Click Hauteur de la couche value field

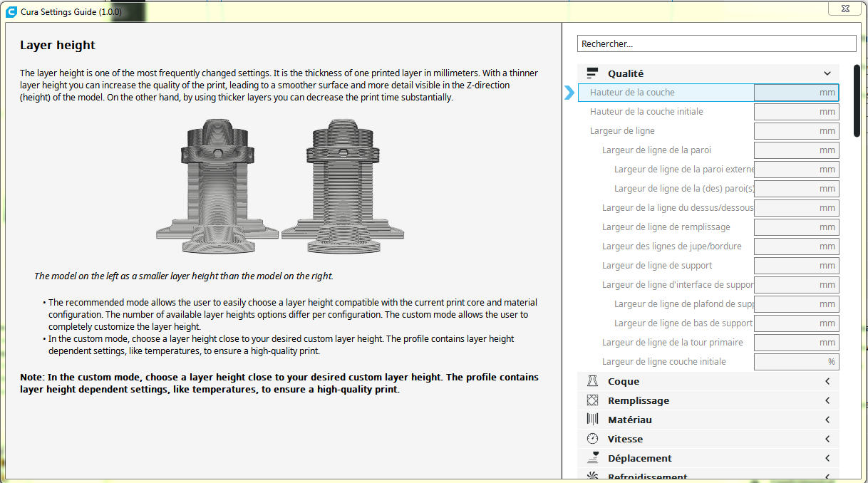pyautogui.click(x=797, y=93)
